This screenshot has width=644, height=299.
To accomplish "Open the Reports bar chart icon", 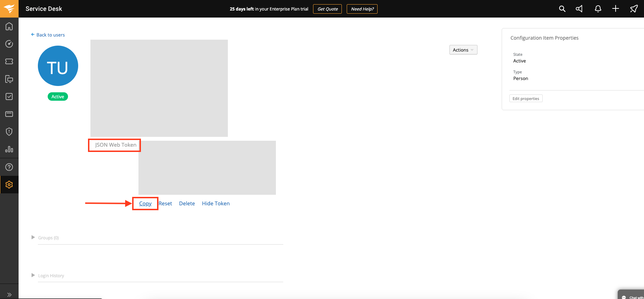I will [9, 149].
